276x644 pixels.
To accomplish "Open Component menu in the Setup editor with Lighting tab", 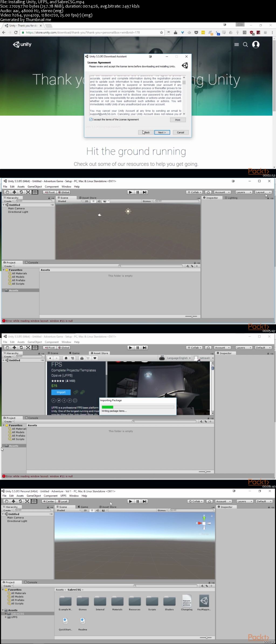I will pyautogui.click(x=52, y=186).
